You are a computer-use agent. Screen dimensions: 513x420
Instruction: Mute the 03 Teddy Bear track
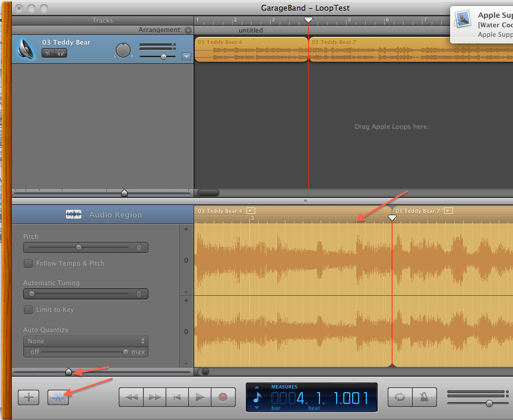pyautogui.click(x=48, y=53)
